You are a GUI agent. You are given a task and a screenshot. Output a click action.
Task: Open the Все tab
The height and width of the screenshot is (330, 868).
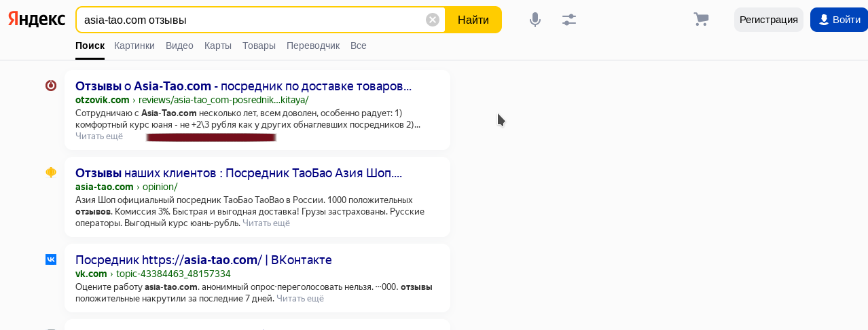coord(359,45)
